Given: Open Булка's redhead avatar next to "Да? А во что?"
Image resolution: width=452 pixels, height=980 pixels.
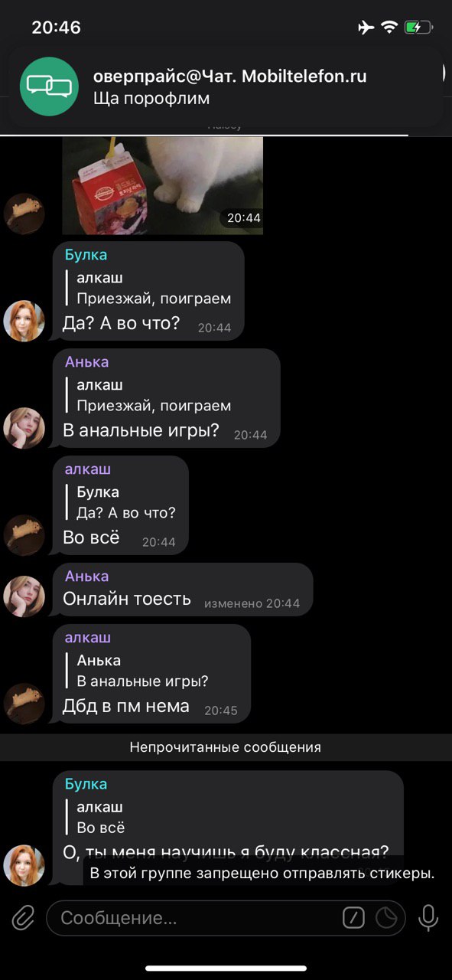Looking at the screenshot, I should (x=24, y=321).
